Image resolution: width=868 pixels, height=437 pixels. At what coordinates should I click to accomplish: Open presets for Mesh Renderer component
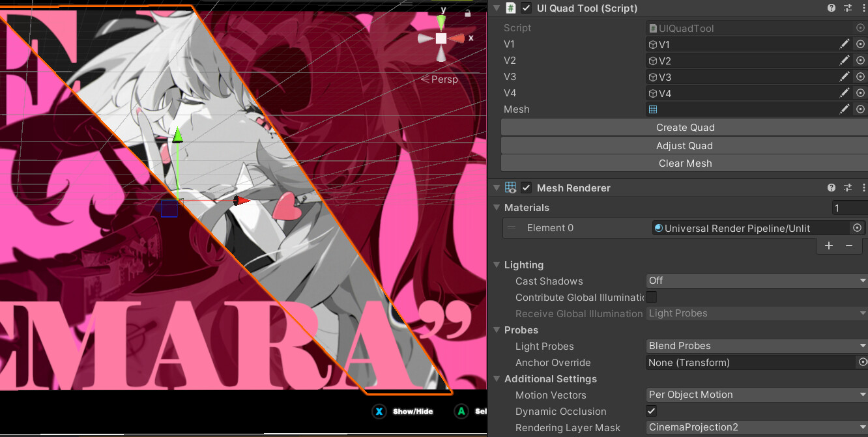[x=848, y=188]
